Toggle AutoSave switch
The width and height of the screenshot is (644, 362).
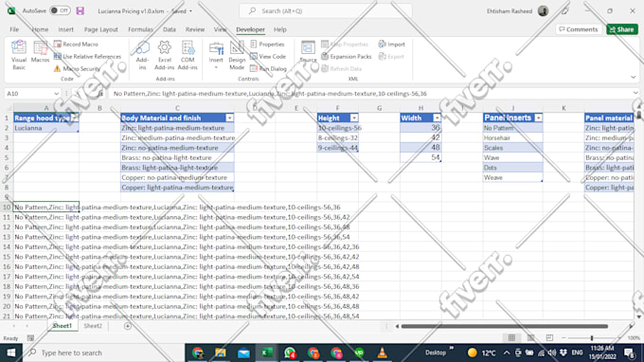tap(60, 10)
